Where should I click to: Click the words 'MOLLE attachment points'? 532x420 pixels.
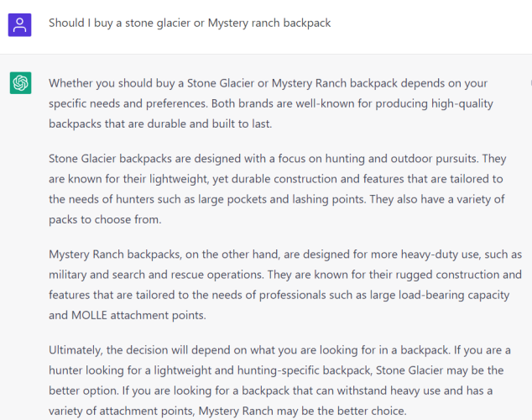(x=138, y=316)
